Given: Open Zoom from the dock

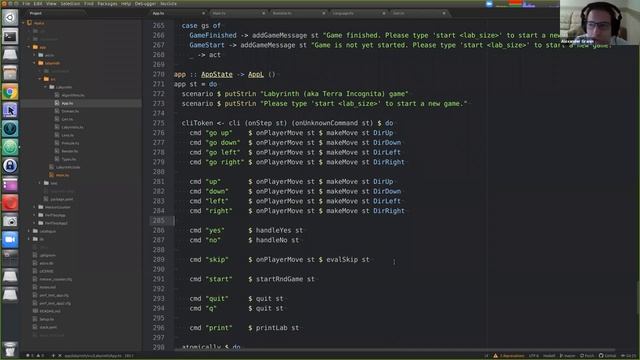Looking at the screenshot, I should tap(10, 240).
